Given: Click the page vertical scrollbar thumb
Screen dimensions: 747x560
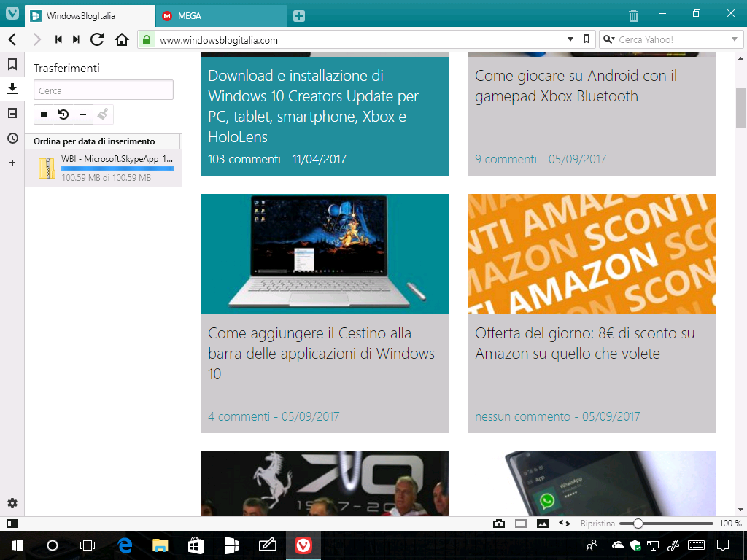Looking at the screenshot, I should (x=741, y=108).
